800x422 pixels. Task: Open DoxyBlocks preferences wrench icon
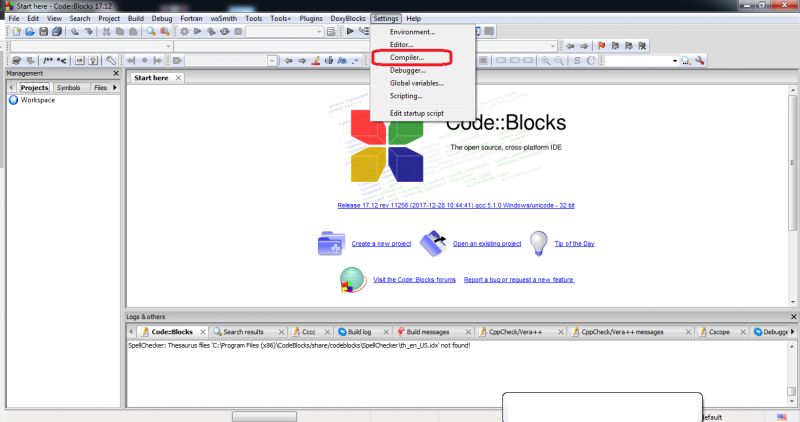click(x=111, y=61)
